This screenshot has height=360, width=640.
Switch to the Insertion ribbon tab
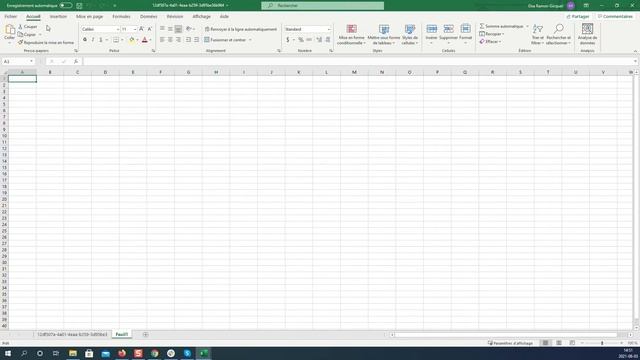(58, 16)
